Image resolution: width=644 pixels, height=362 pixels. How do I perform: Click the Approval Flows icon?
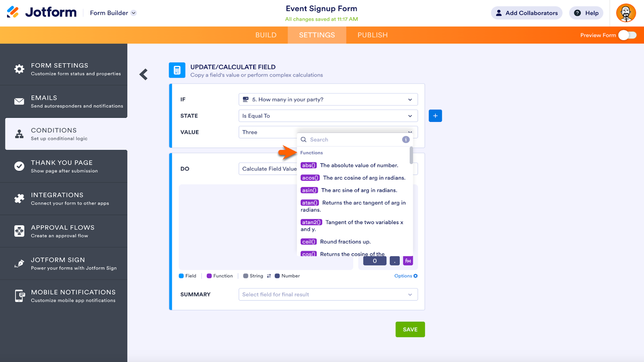click(x=19, y=231)
